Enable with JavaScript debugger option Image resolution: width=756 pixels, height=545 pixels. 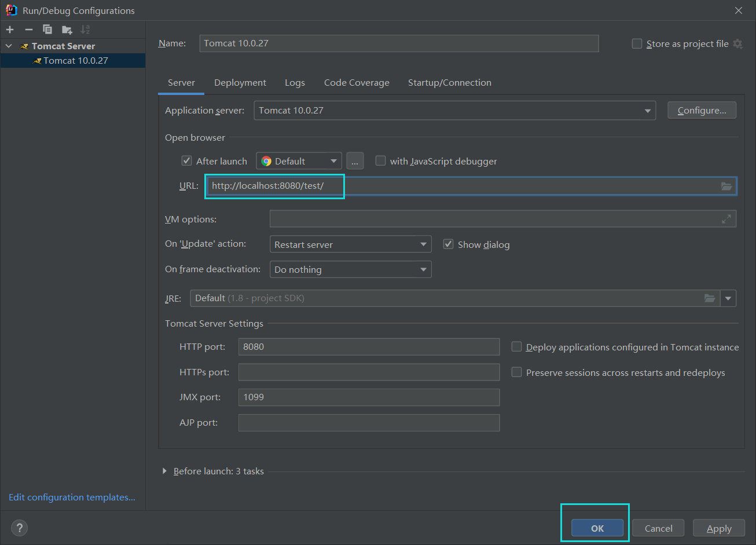[380, 161]
